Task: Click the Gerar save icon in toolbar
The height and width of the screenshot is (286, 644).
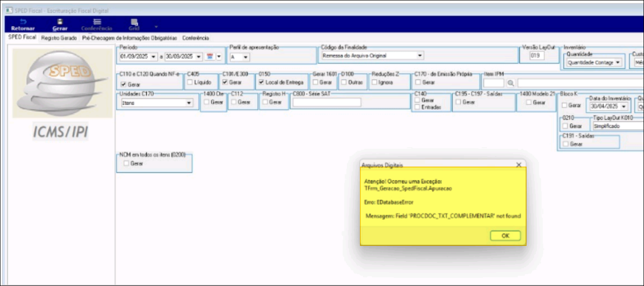Action: [x=60, y=22]
